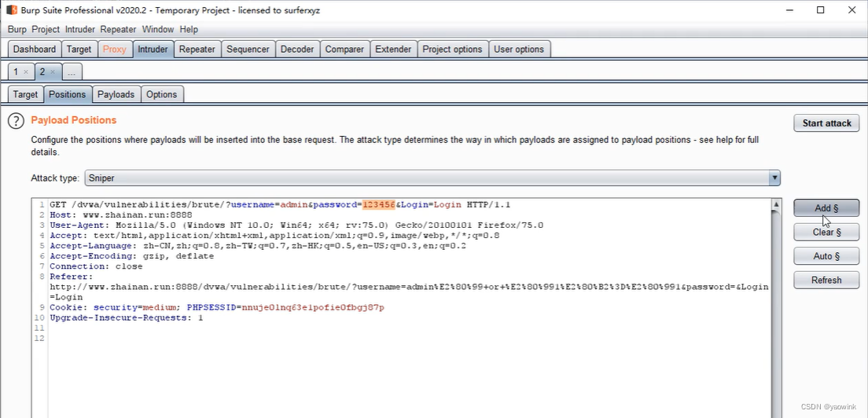Image resolution: width=868 pixels, height=418 pixels.
Task: Open the Repeater menu
Action: click(x=119, y=29)
